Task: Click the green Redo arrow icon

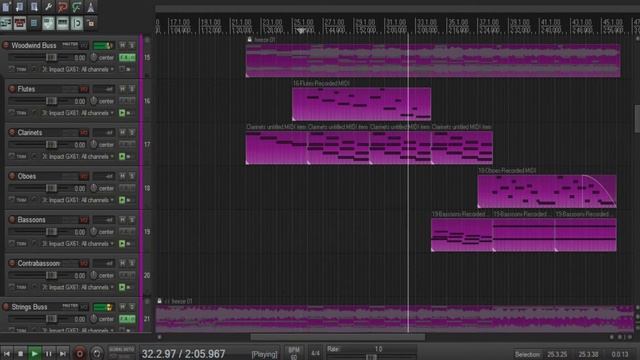Action: 76,7
